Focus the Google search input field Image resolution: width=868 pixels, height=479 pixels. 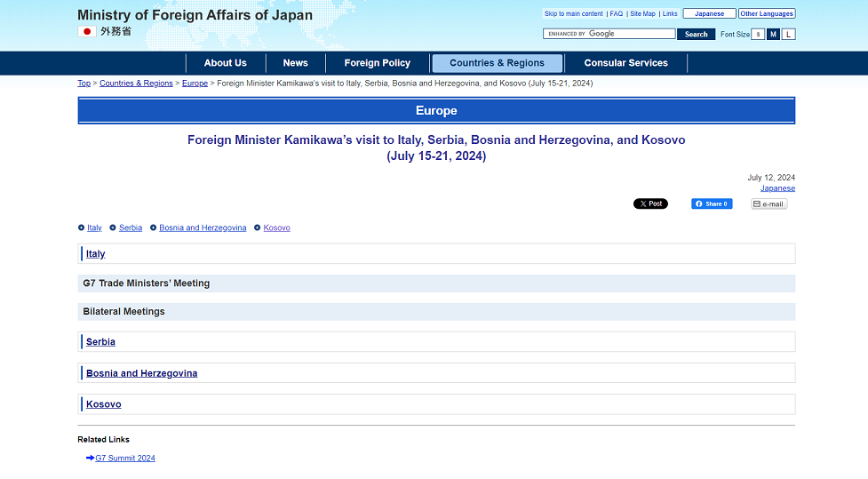pyautogui.click(x=609, y=34)
